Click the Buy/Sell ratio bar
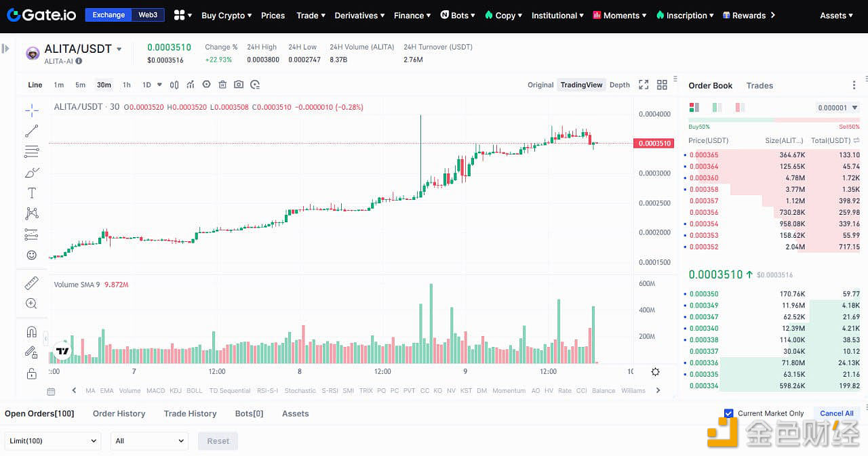 point(774,120)
